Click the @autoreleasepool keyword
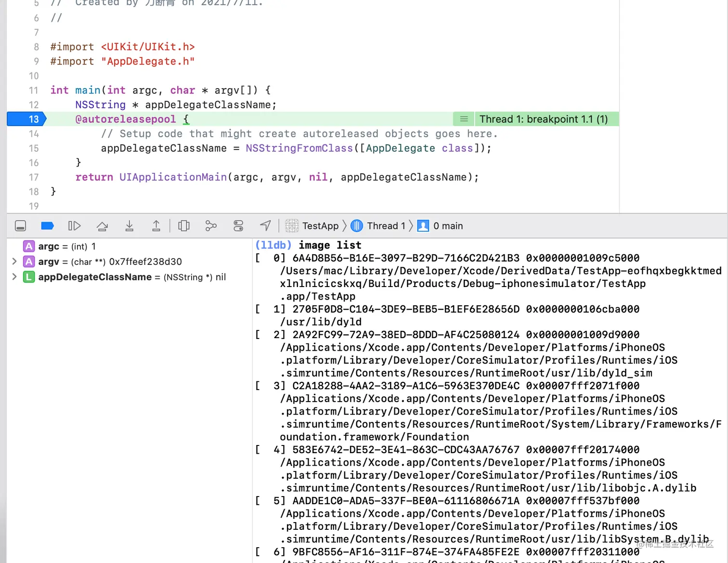This screenshot has height=563, width=728. [x=126, y=119]
